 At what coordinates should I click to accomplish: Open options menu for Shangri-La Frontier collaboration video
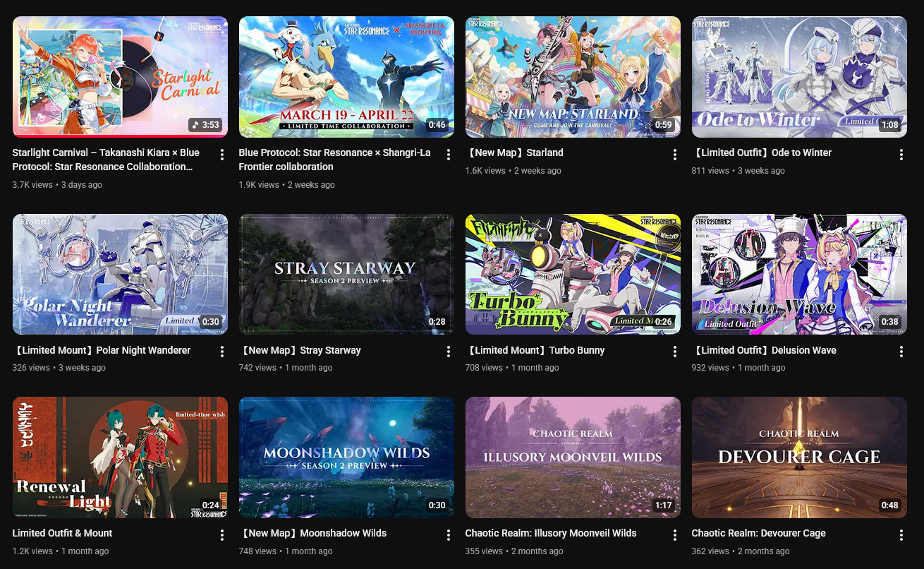click(x=449, y=155)
